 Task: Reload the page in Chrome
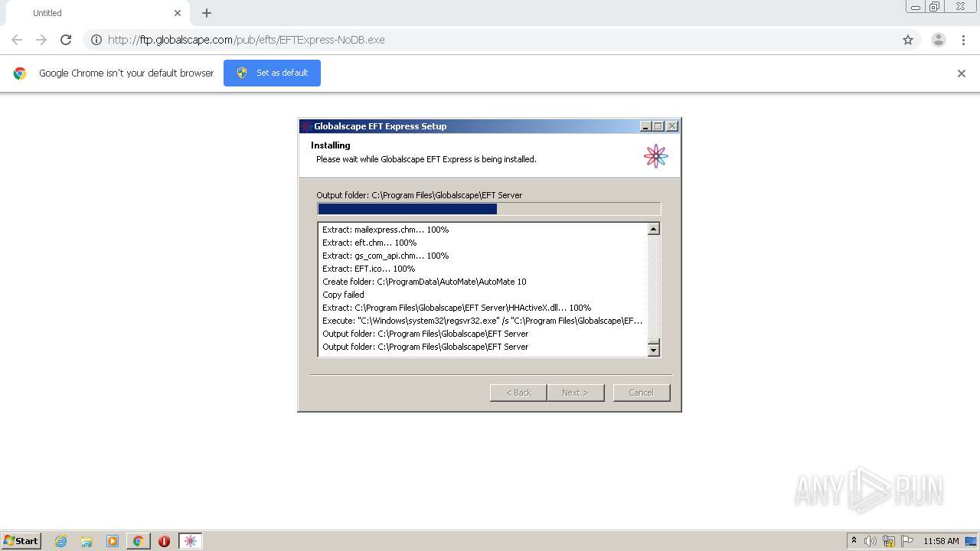[x=66, y=40]
